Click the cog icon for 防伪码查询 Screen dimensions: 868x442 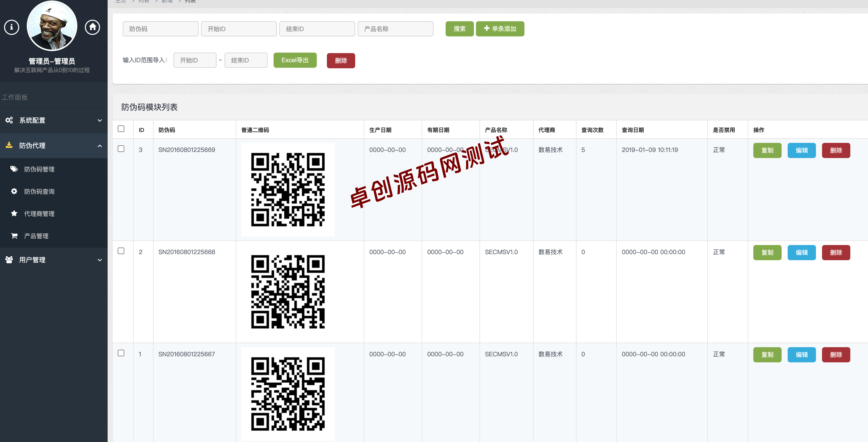coord(14,191)
